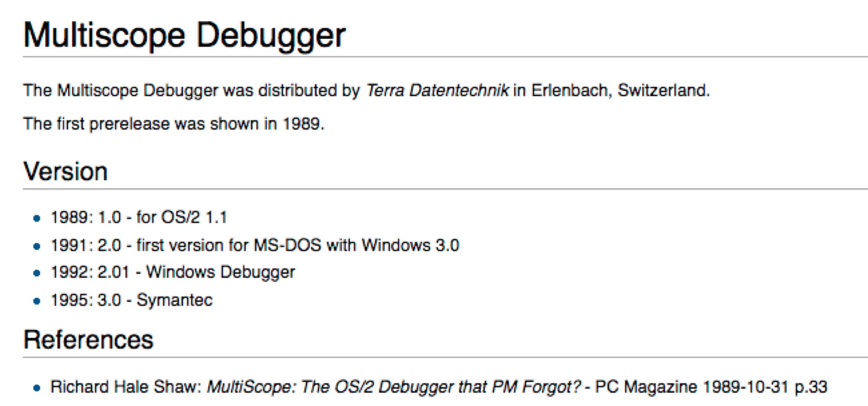Click the italic MultiScope article title
This screenshot has width=868, height=406.
(394, 387)
